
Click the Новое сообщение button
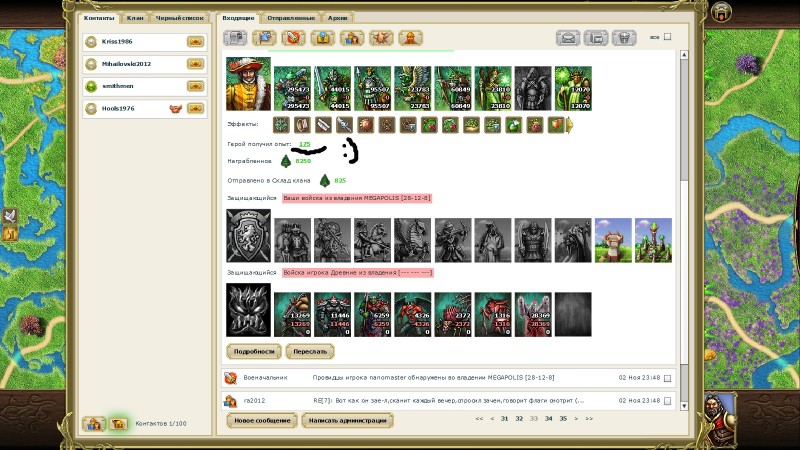pos(262,420)
